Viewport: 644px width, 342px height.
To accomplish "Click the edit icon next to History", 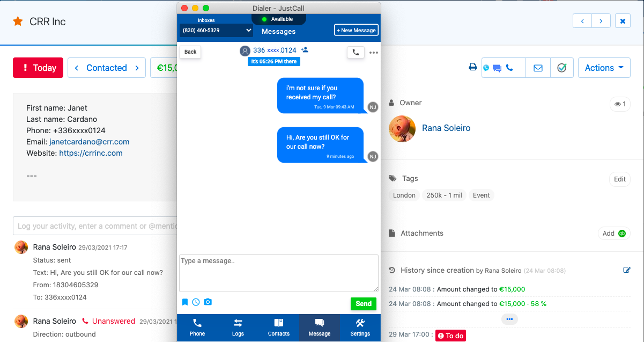I will (627, 270).
